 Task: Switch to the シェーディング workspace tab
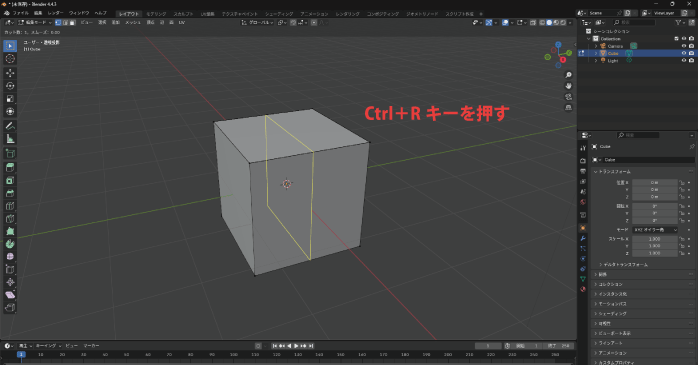coord(279,14)
